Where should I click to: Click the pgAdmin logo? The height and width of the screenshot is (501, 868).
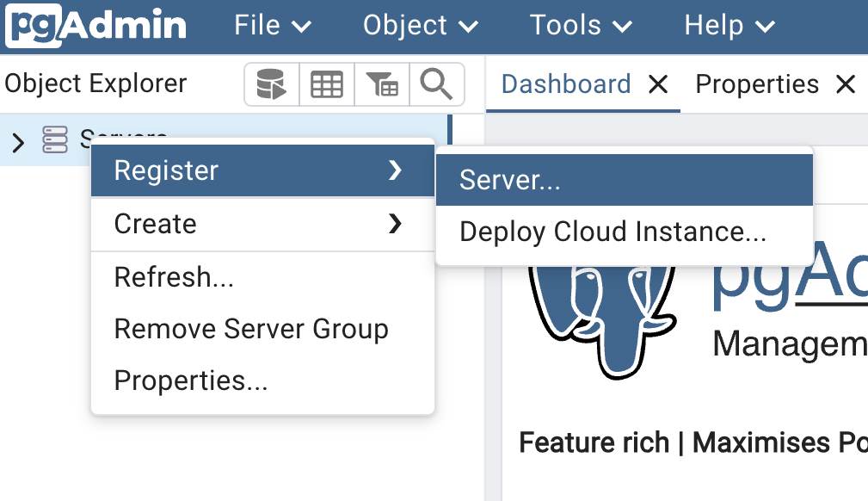pyautogui.click(x=95, y=26)
